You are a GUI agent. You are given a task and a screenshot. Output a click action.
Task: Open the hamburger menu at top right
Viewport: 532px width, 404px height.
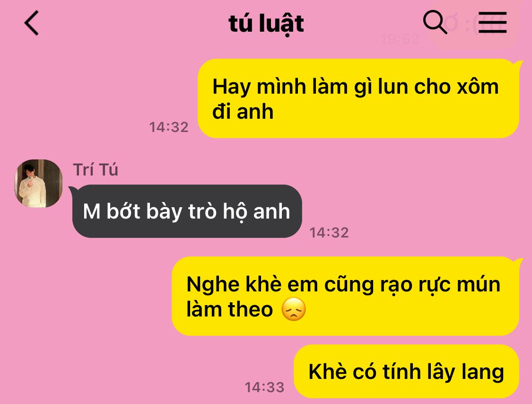(492, 22)
